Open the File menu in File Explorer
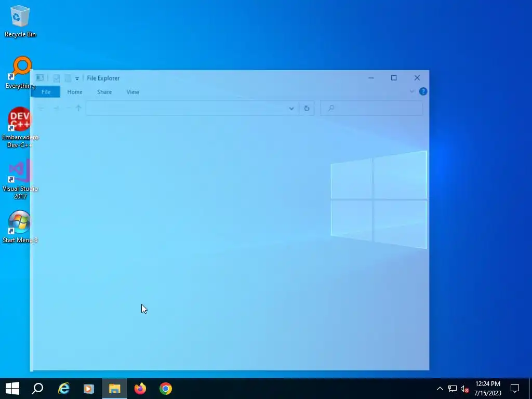This screenshot has height=399, width=532. [x=46, y=91]
